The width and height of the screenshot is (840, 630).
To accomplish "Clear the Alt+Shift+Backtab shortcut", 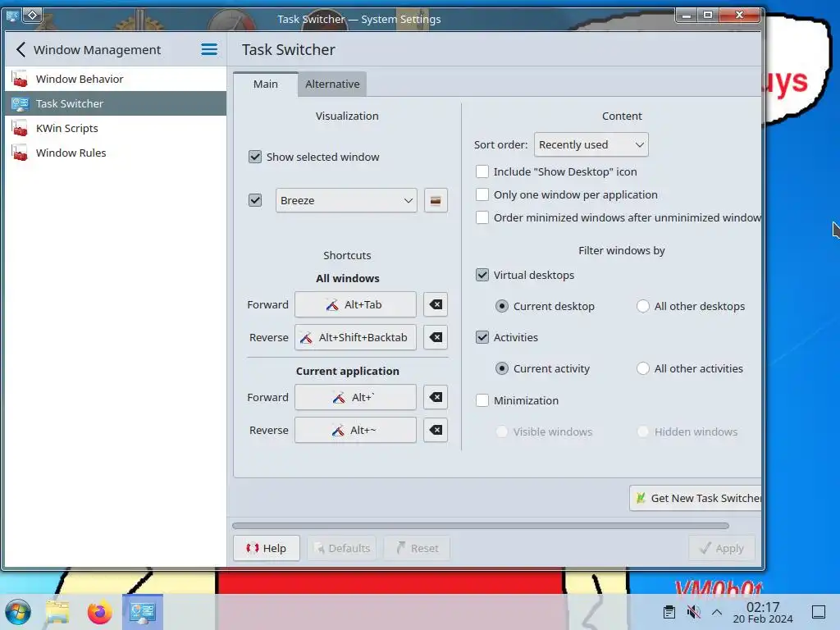I will [x=436, y=337].
